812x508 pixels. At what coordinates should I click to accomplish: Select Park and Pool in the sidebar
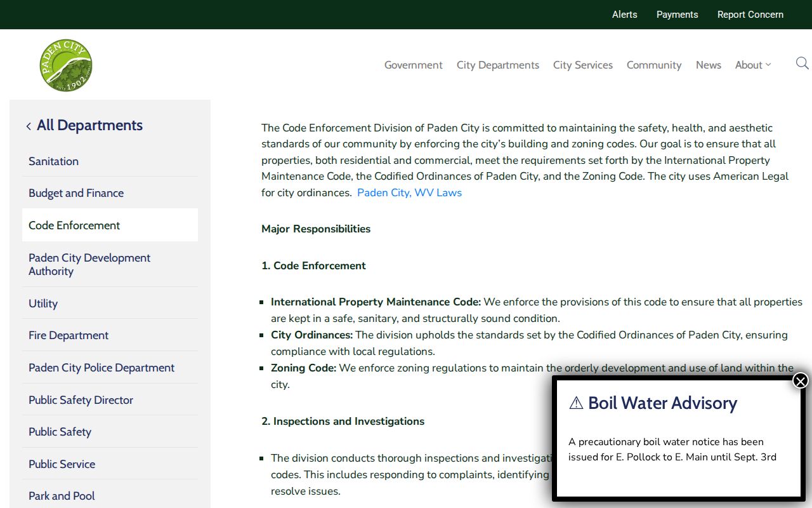point(110,495)
